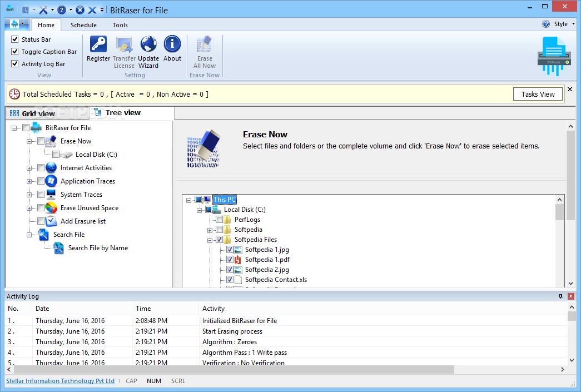This screenshot has width=581, height=392.
Task: Select Internet Activities globe icon in tree
Action: [51, 168]
